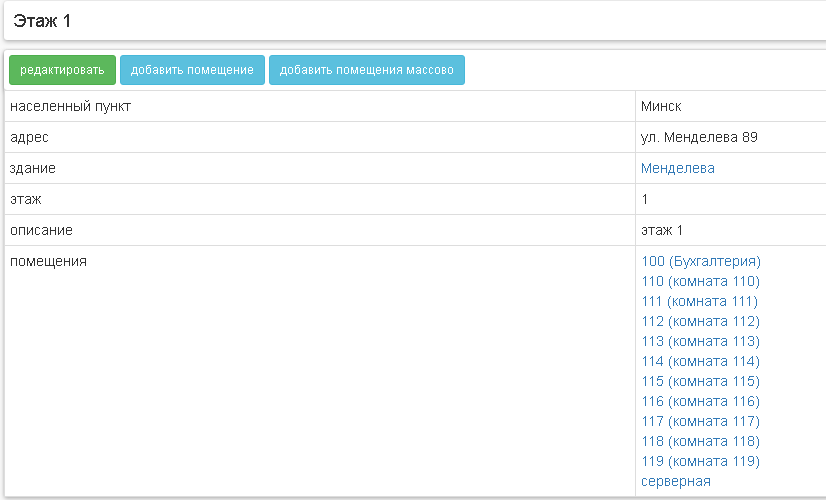Image resolution: width=826 pixels, height=500 pixels.
Task: Go to '112 (комната 112)' link
Action: (699, 321)
